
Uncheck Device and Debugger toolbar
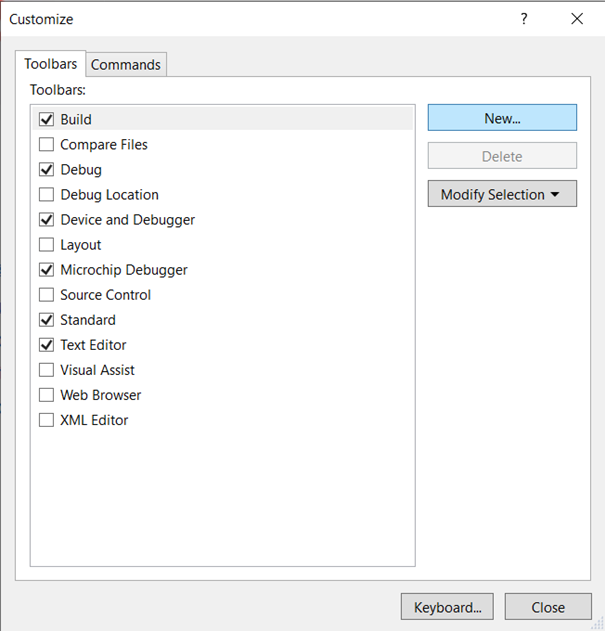coord(46,220)
